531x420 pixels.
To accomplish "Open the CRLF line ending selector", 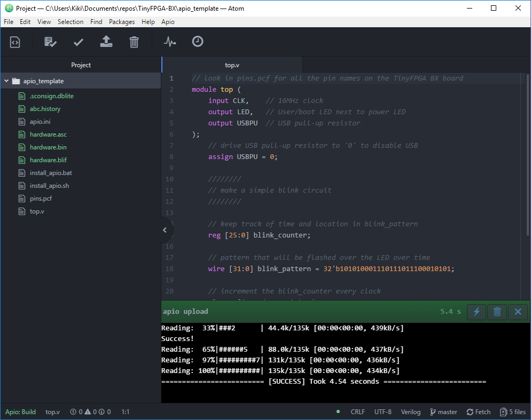I will [x=357, y=412].
